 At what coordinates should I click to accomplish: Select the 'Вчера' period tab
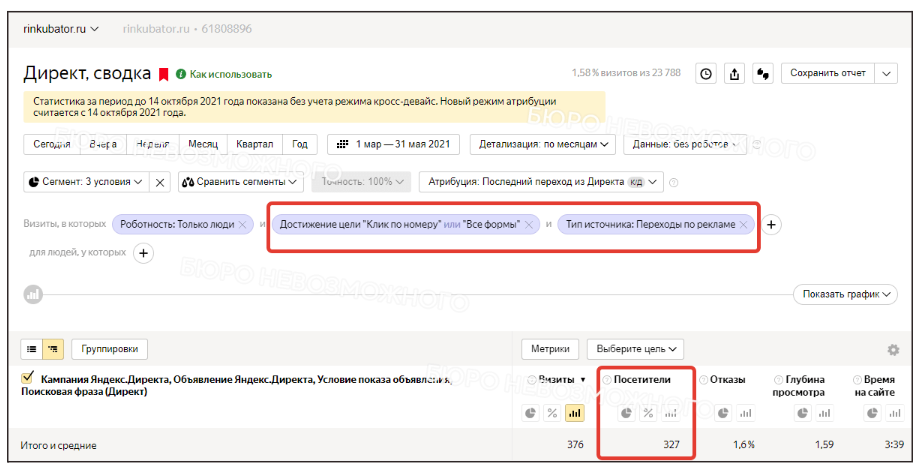pyautogui.click(x=103, y=144)
